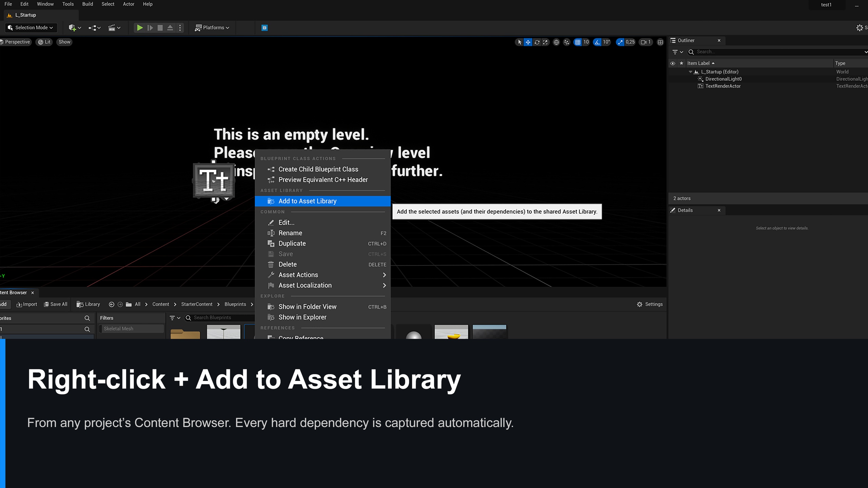Image resolution: width=868 pixels, height=488 pixels.
Task: Click the Eject button in the play toolbar
Action: click(170, 28)
